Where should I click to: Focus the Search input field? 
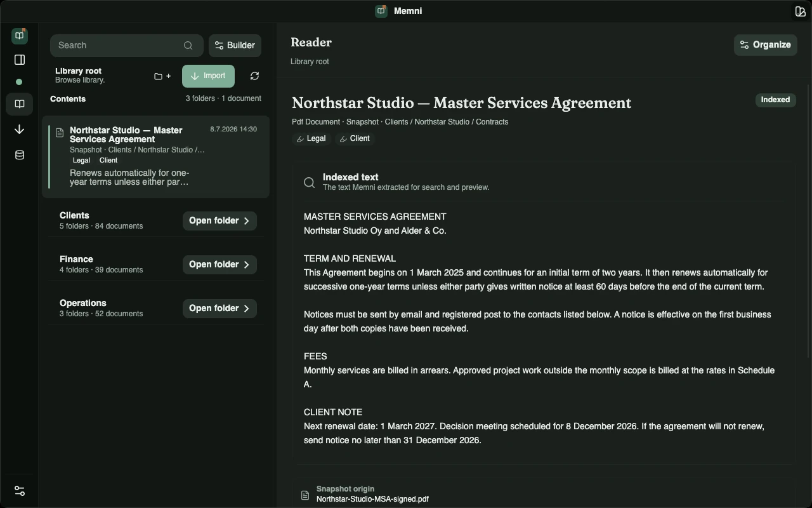tap(127, 45)
